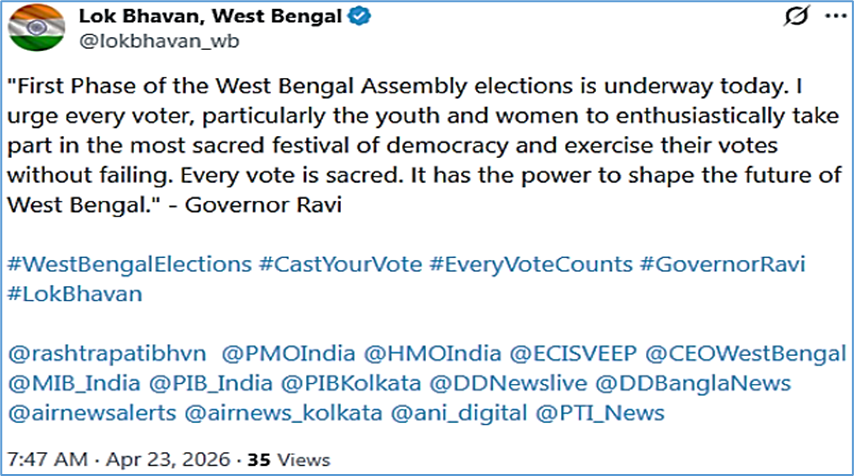
Task: Open the Indian flag profile avatar
Action: [x=35, y=30]
